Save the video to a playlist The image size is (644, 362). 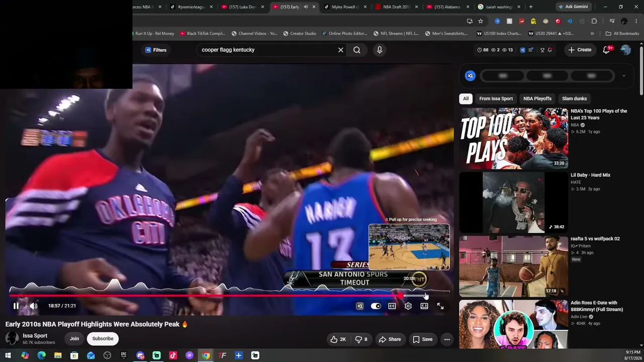point(423,339)
